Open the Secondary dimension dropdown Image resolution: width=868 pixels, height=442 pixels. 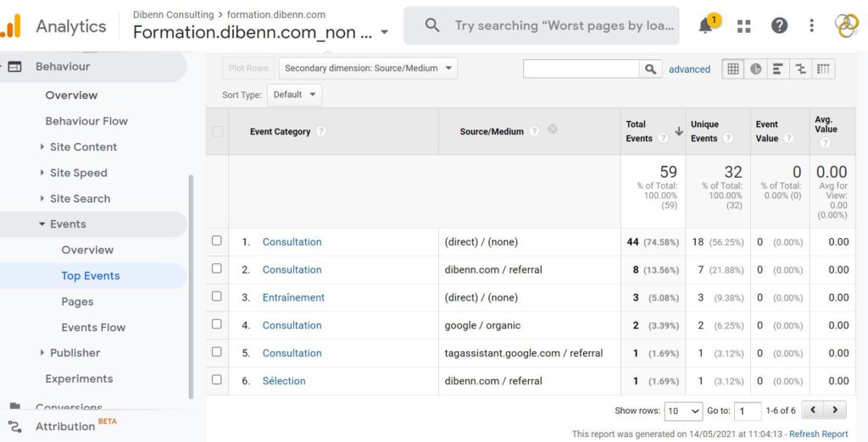[x=368, y=69]
